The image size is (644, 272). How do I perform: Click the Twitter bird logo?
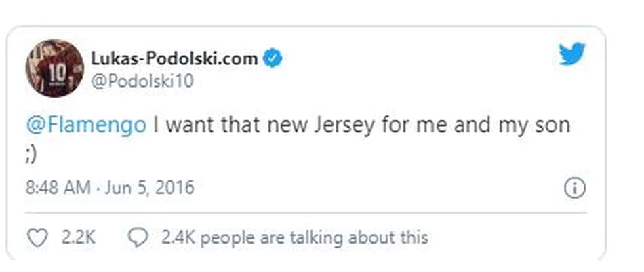(x=572, y=54)
